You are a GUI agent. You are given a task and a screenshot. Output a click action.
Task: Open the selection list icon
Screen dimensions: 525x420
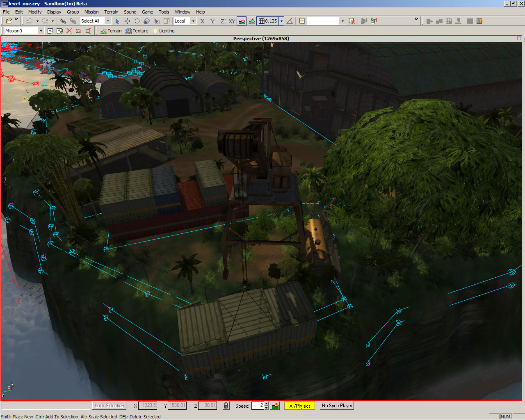(x=302, y=21)
